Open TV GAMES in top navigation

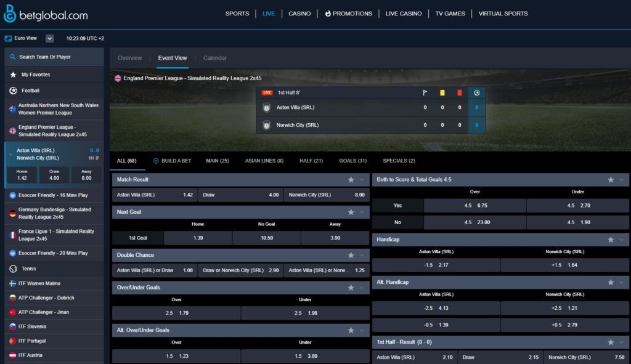(450, 14)
